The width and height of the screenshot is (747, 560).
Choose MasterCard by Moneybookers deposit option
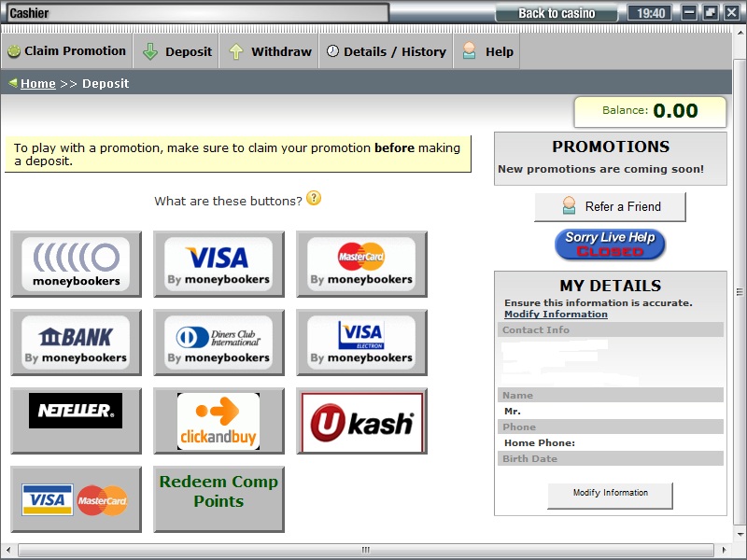361,264
